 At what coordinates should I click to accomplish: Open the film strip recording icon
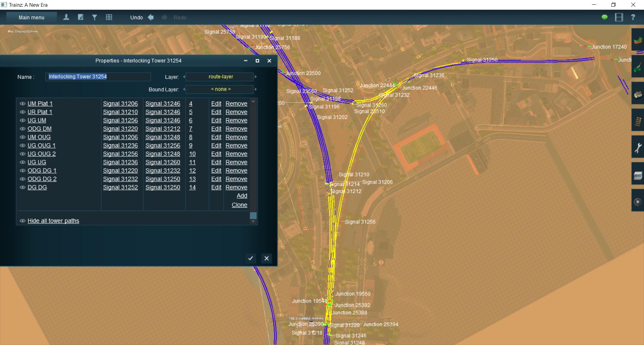(619, 17)
